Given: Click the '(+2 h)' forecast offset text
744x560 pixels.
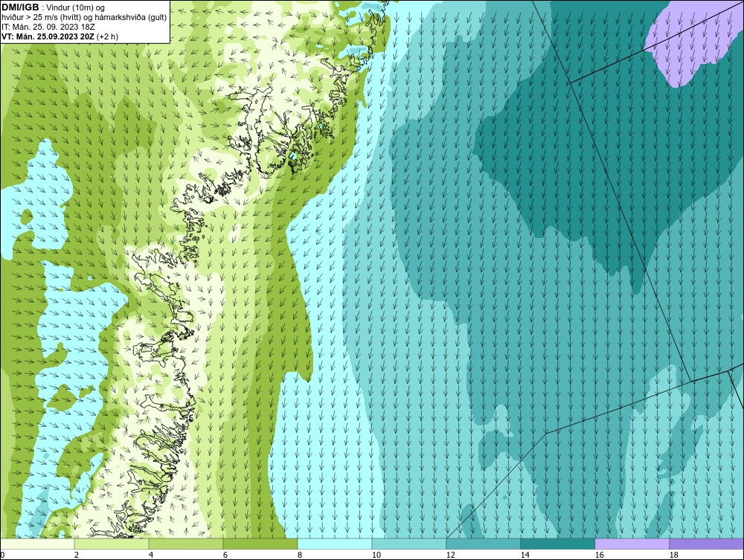Looking at the screenshot, I should pyautogui.click(x=107, y=36).
